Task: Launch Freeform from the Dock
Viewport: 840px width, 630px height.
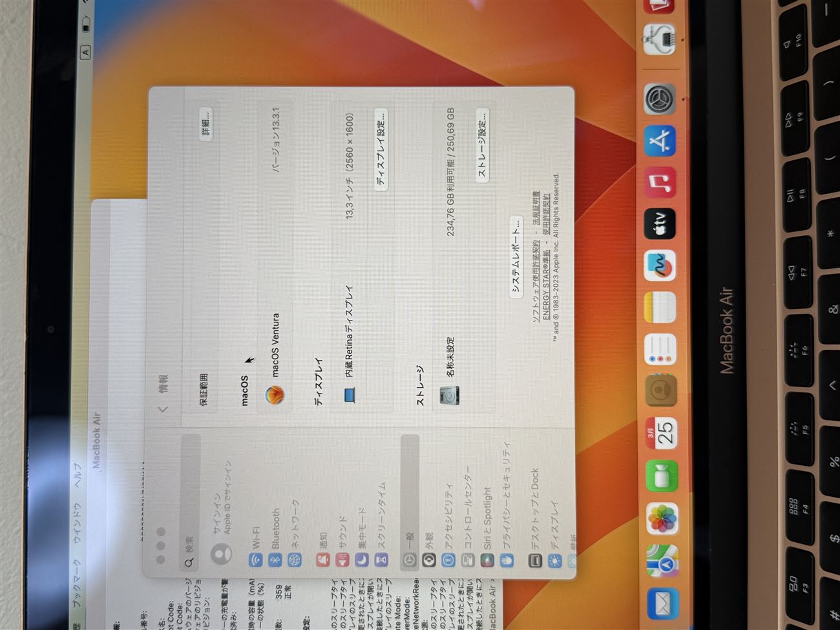Action: [x=660, y=266]
